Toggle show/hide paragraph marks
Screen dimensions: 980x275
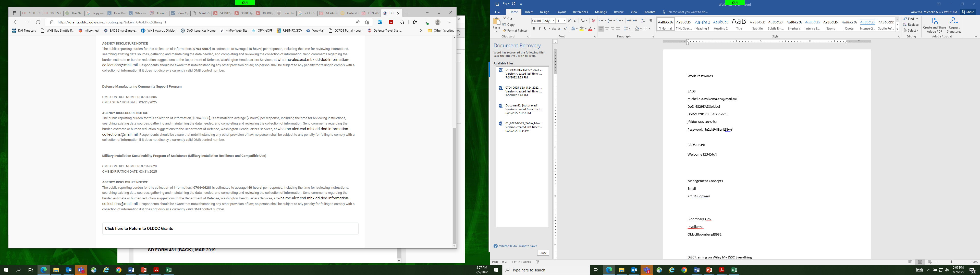pos(651,21)
